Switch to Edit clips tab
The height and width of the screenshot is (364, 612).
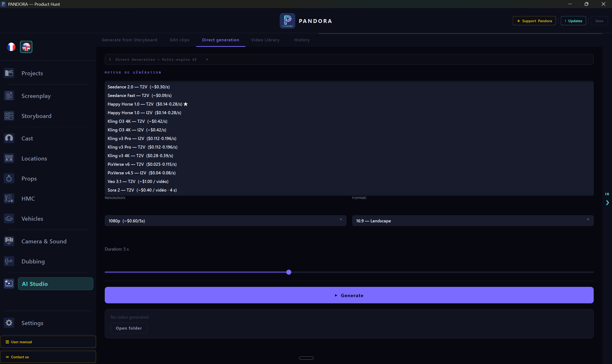pyautogui.click(x=180, y=40)
